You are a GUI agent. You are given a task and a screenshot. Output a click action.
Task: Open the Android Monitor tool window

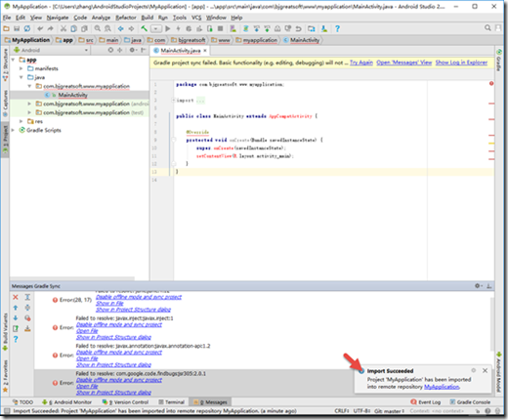click(x=66, y=402)
